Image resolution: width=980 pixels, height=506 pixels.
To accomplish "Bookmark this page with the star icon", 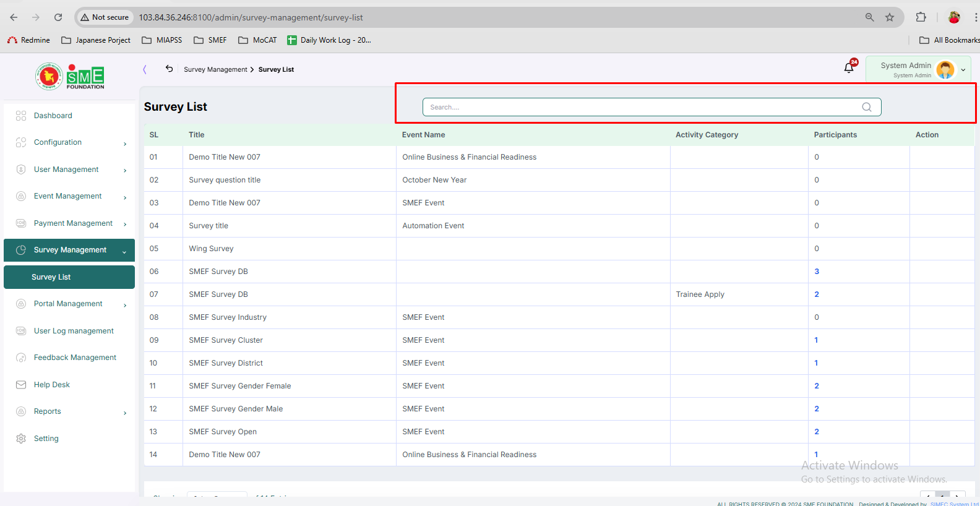I will pyautogui.click(x=890, y=17).
